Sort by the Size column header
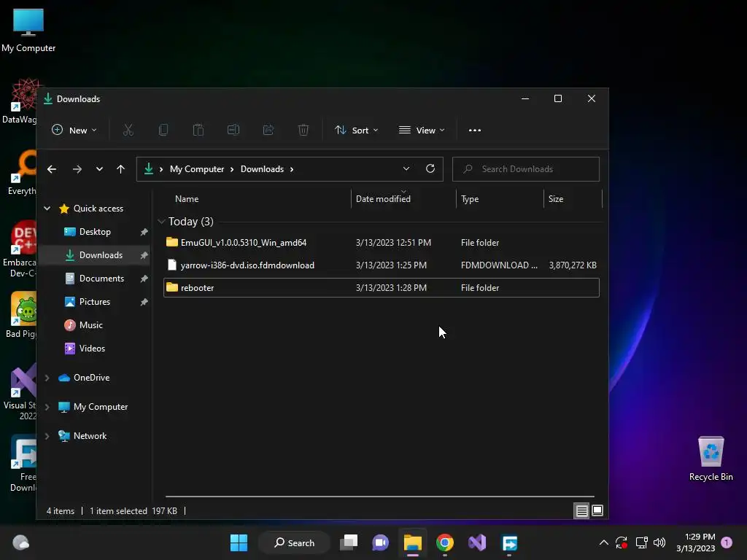This screenshot has height=560, width=747. 573,199
